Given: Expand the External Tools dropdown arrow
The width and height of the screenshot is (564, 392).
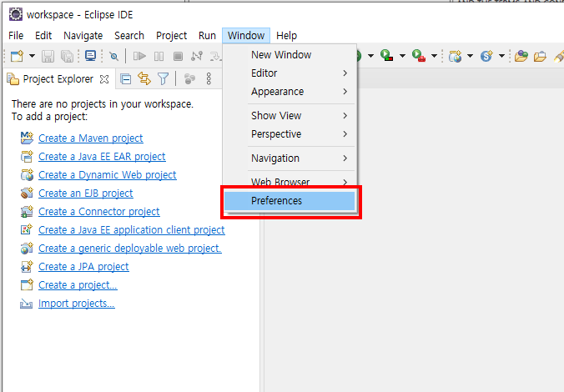Looking at the screenshot, I should [x=434, y=56].
